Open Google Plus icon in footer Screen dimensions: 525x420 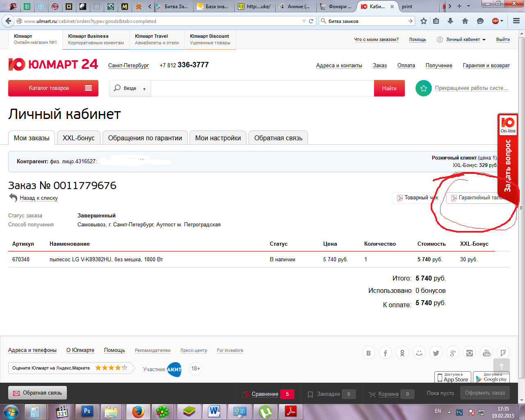tap(453, 353)
